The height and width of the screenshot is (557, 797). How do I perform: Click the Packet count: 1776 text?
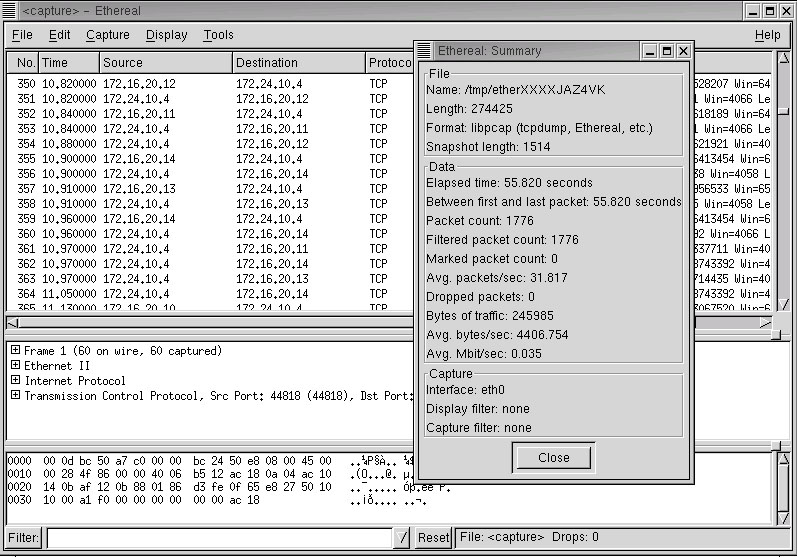(x=480, y=221)
